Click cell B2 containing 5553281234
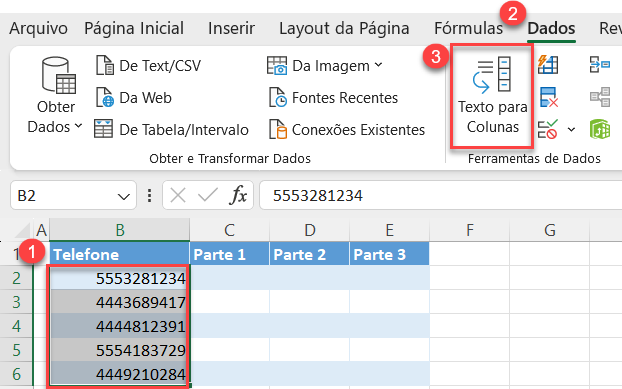The height and width of the screenshot is (389, 622). coord(120,278)
